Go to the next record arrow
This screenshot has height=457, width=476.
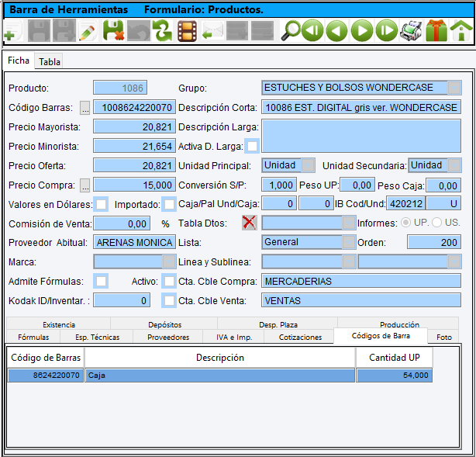coord(361,32)
